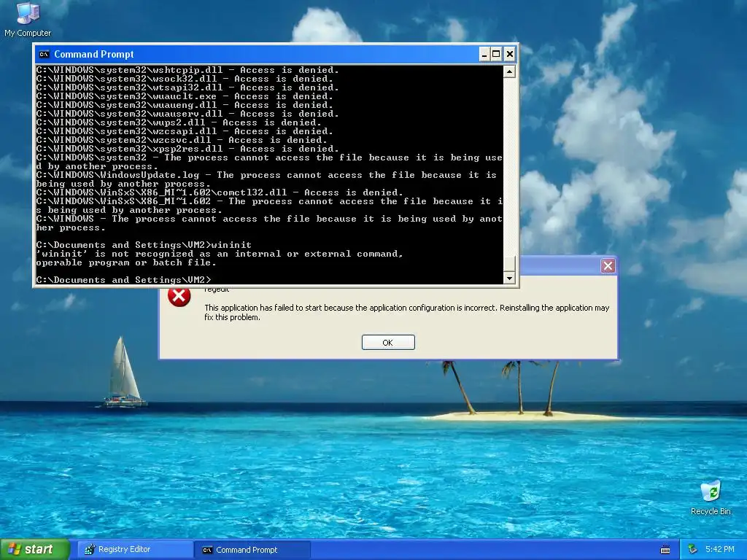Image resolution: width=747 pixels, height=560 pixels.
Task: Click OK in the regedit error dialog
Action: [x=388, y=343]
